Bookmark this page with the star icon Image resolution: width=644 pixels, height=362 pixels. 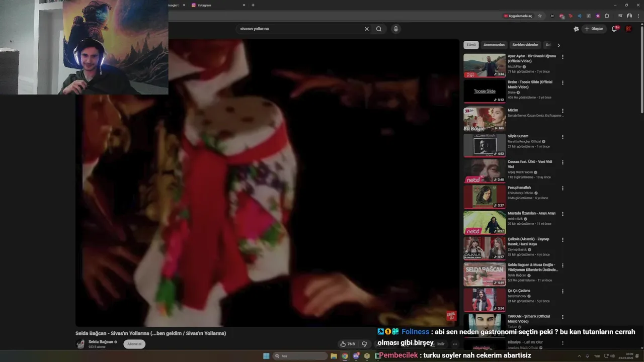[x=540, y=16]
